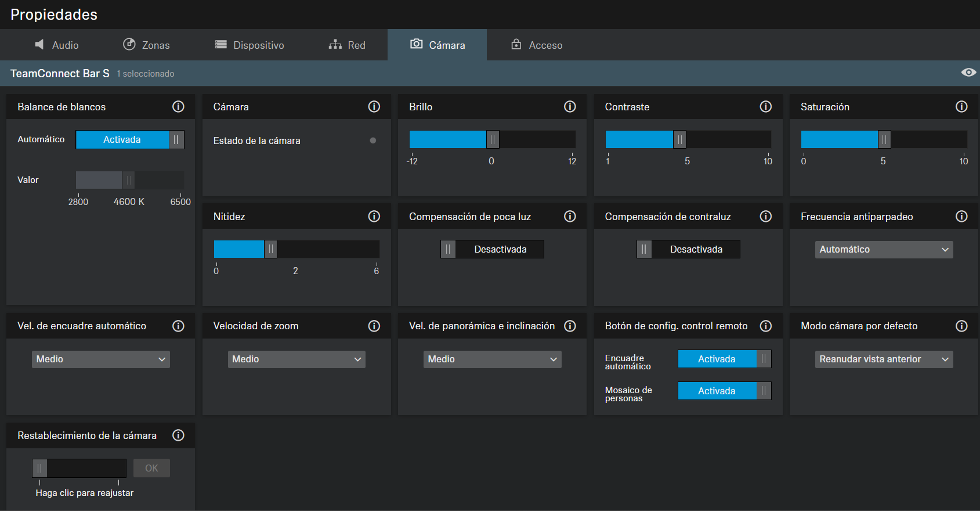Click info icon beside Nitidez
This screenshot has height=511, width=980.
(374, 217)
